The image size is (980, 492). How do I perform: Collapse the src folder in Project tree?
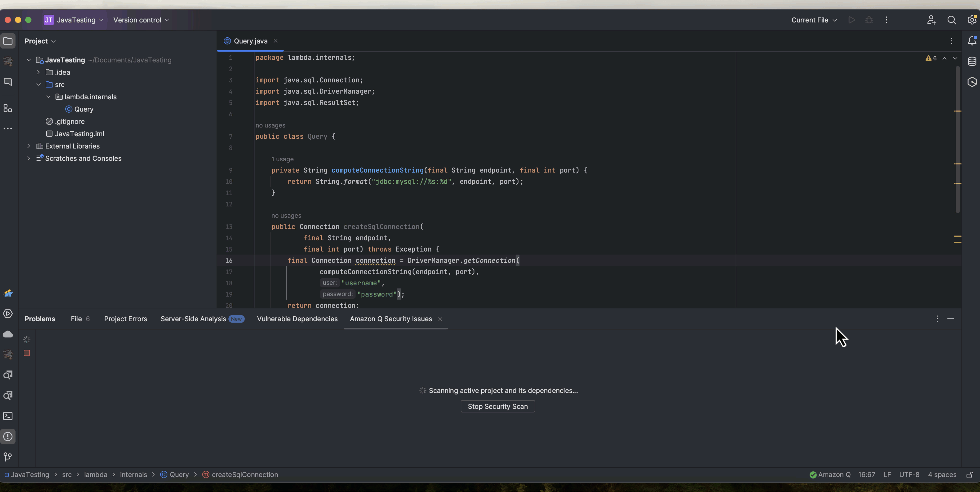[38, 84]
